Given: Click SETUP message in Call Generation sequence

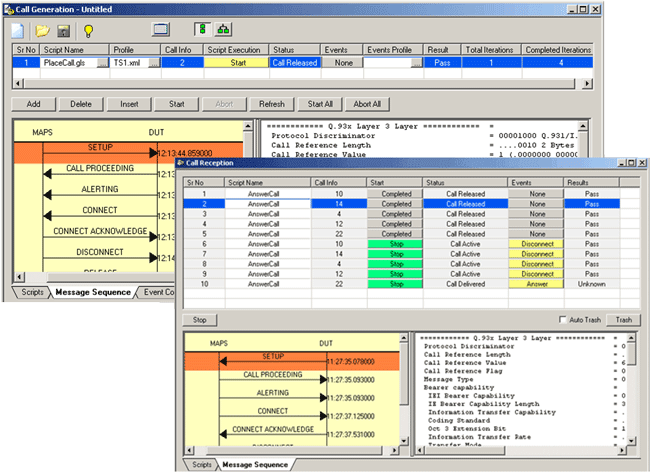Looking at the screenshot, I should click(x=100, y=148).
